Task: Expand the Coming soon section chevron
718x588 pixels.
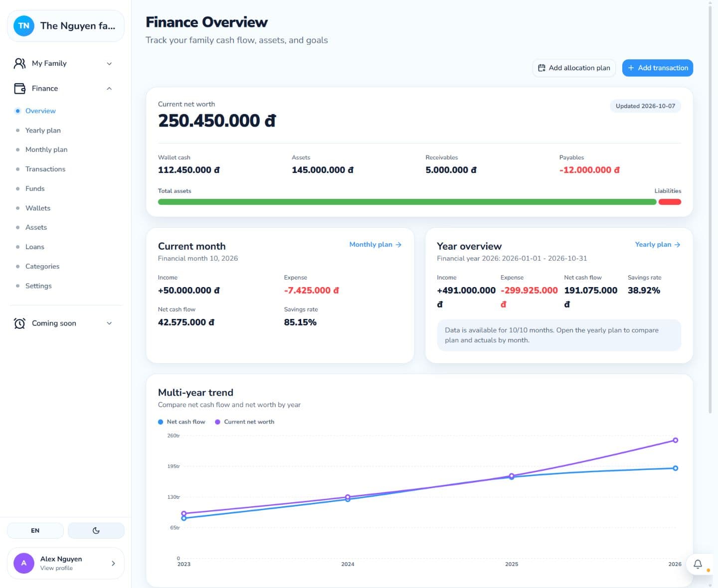Action: coord(109,323)
